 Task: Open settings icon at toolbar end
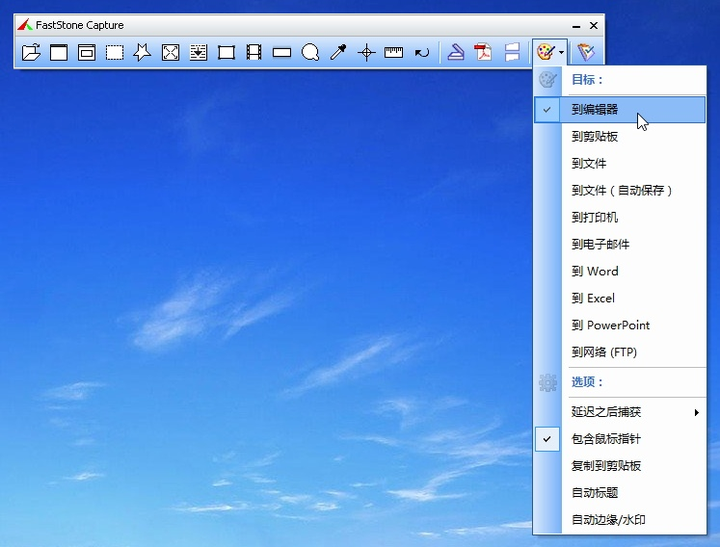586,52
